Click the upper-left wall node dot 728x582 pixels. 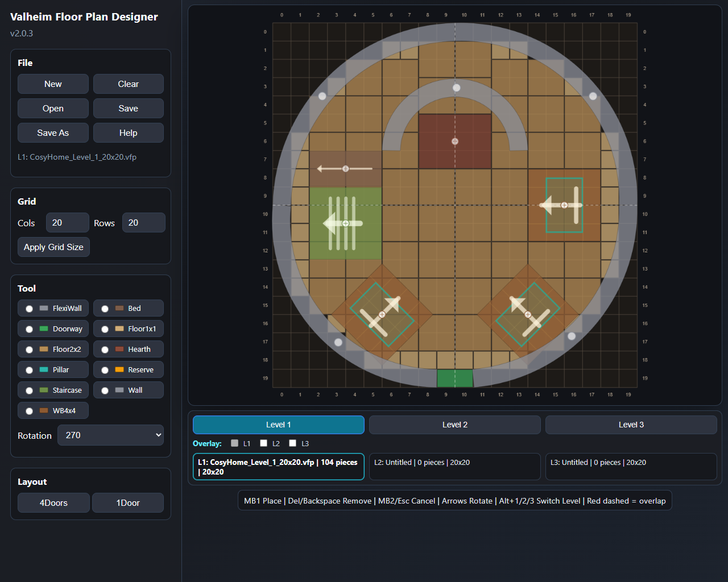tap(322, 96)
